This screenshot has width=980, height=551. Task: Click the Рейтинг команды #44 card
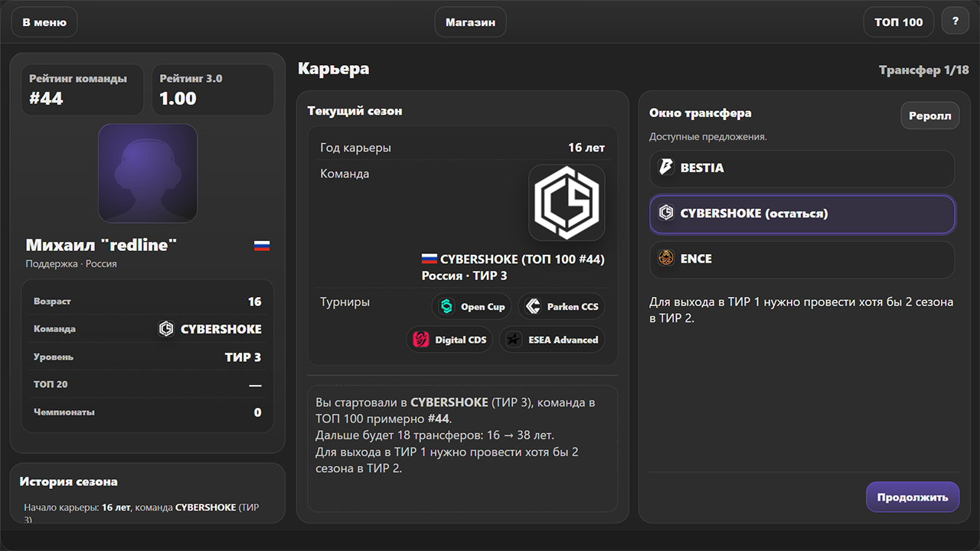[x=82, y=90]
